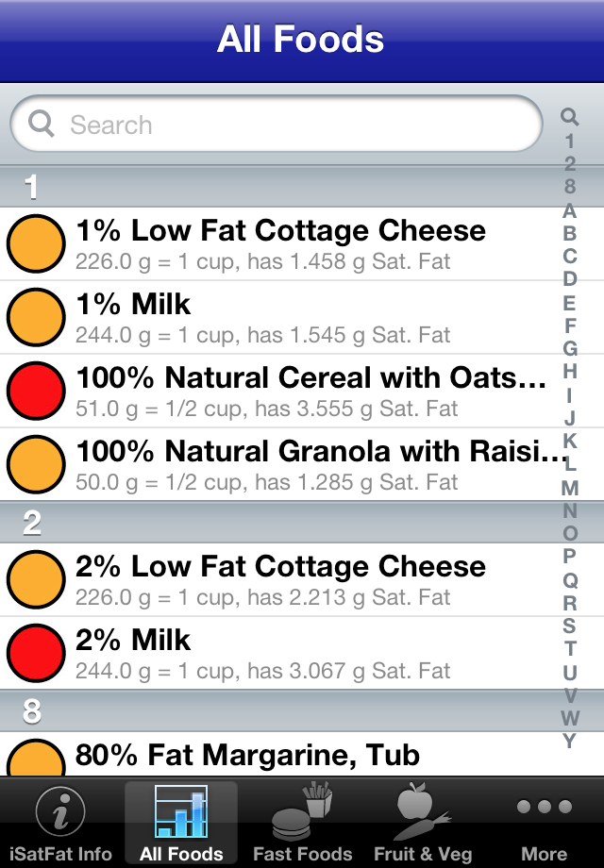Viewport: 604px width, 868px height.
Task: Click red circle beside 2% Milk
Action: pyautogui.click(x=36, y=654)
